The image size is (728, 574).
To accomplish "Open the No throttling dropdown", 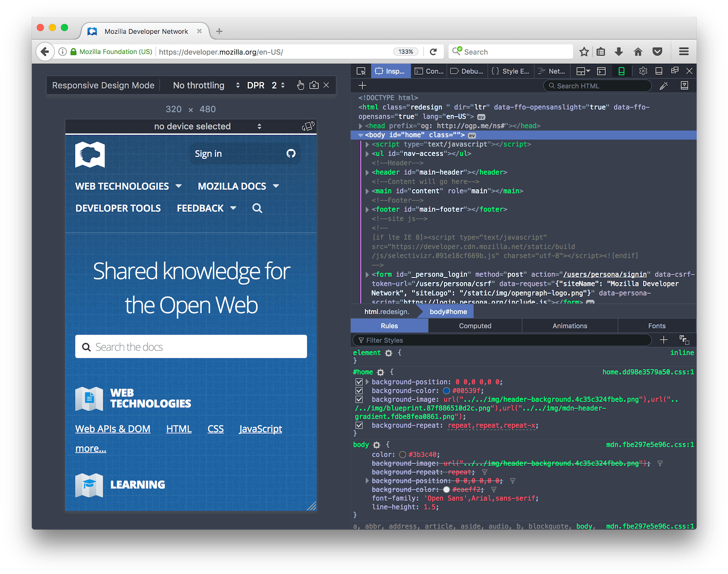I will pyautogui.click(x=207, y=85).
